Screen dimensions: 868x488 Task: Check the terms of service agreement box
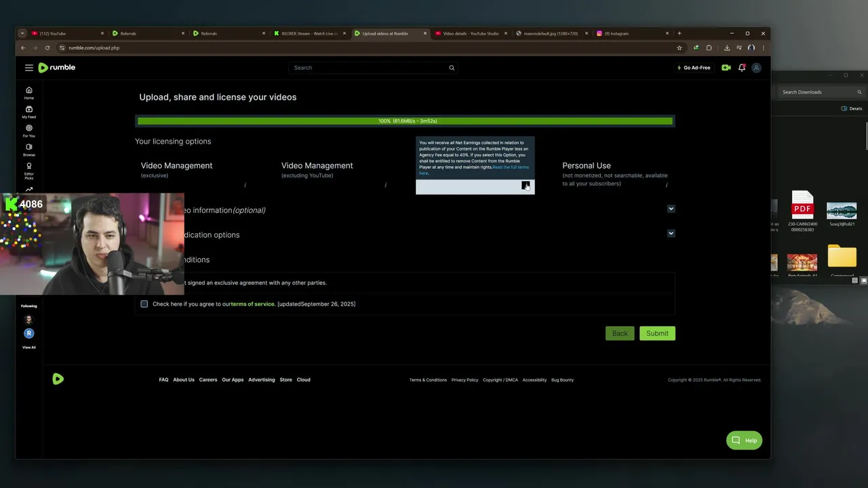tap(144, 304)
